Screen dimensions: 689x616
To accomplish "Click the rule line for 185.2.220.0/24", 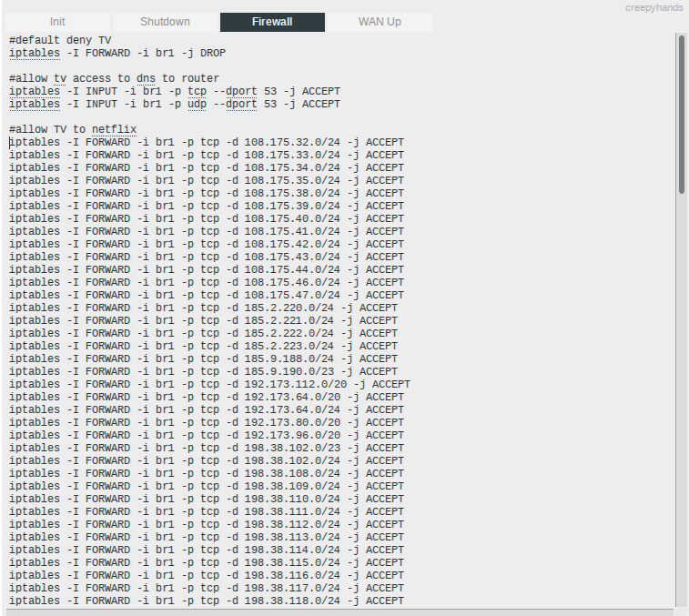I will [203, 308].
